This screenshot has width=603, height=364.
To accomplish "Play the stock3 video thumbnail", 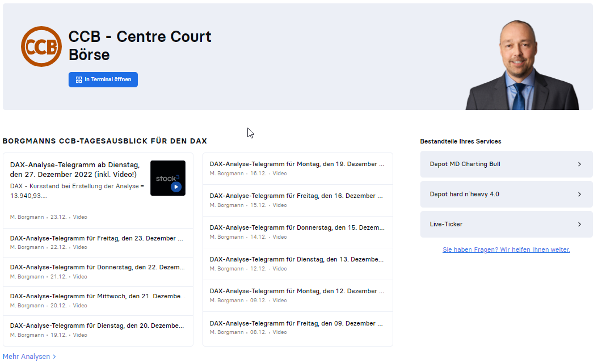I will [x=168, y=178].
